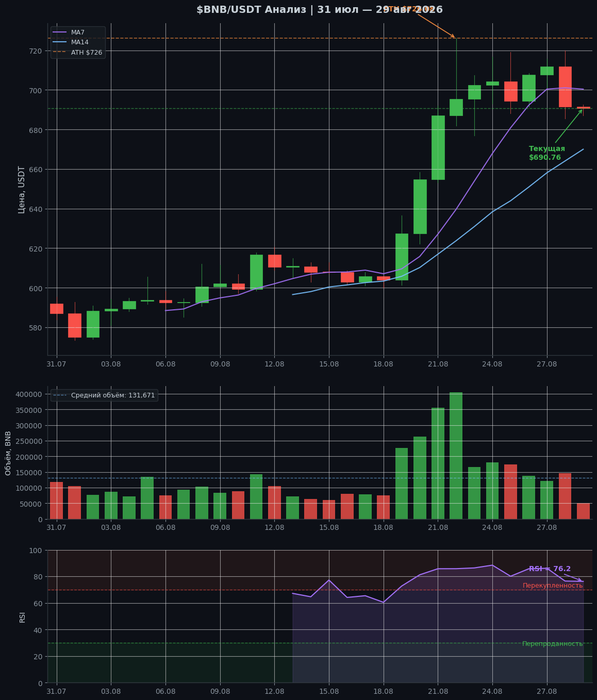Click the "Средний объём: 131,671" legend

click(x=105, y=395)
